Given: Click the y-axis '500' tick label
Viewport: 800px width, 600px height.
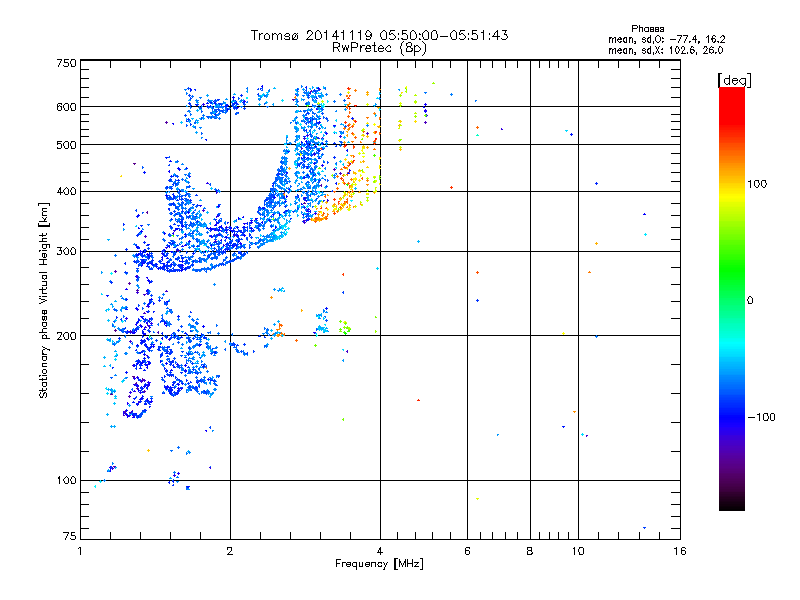Looking at the screenshot, I should coord(66,145).
